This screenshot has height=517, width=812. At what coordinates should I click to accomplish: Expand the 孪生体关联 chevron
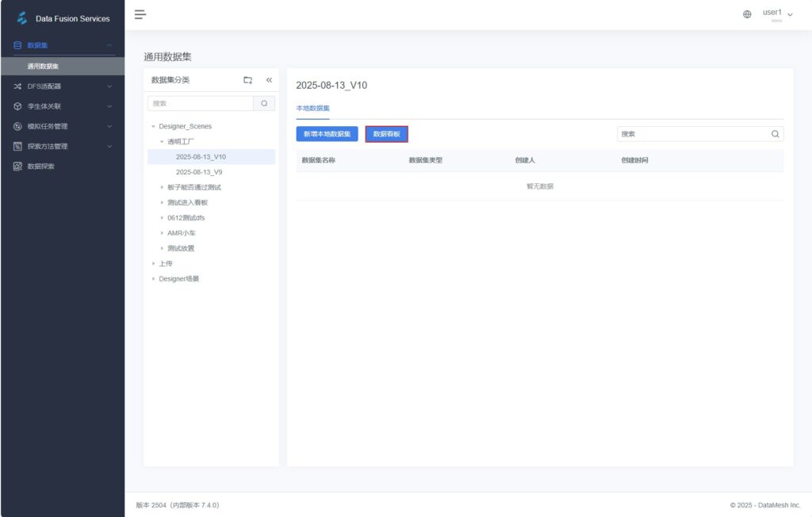coord(109,106)
